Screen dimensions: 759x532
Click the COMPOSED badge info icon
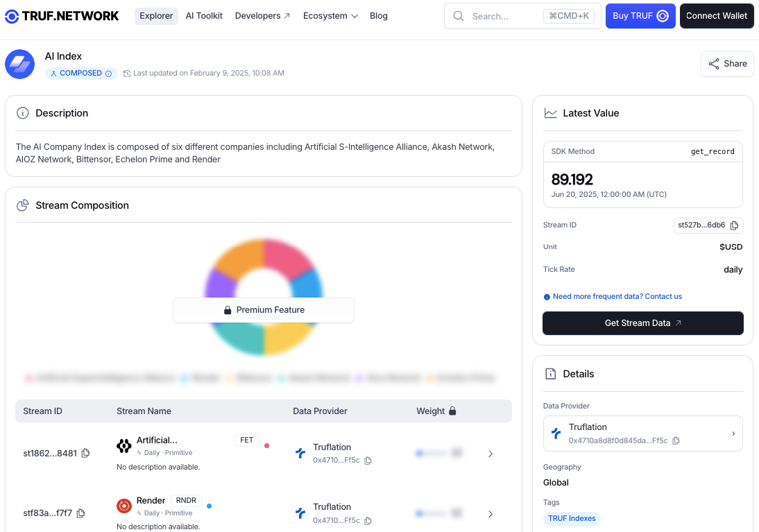tap(108, 74)
